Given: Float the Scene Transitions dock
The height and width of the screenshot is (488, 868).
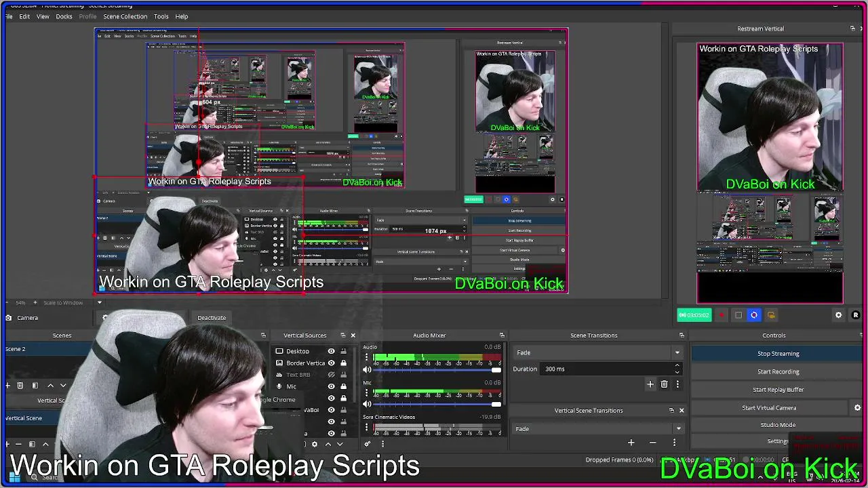Looking at the screenshot, I should coord(682,335).
